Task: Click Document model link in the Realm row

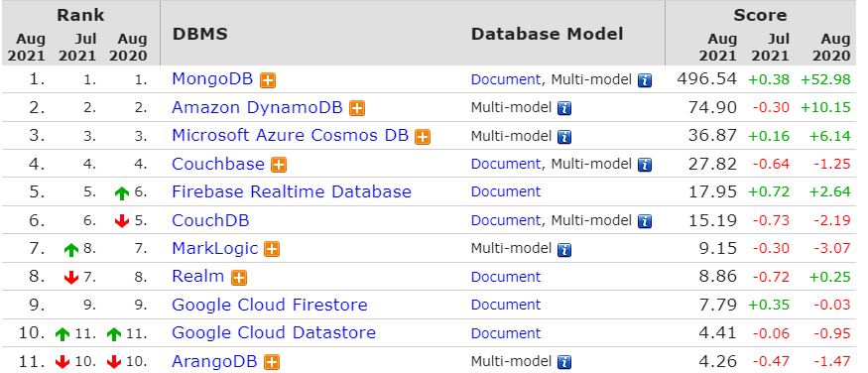Action: click(x=505, y=277)
